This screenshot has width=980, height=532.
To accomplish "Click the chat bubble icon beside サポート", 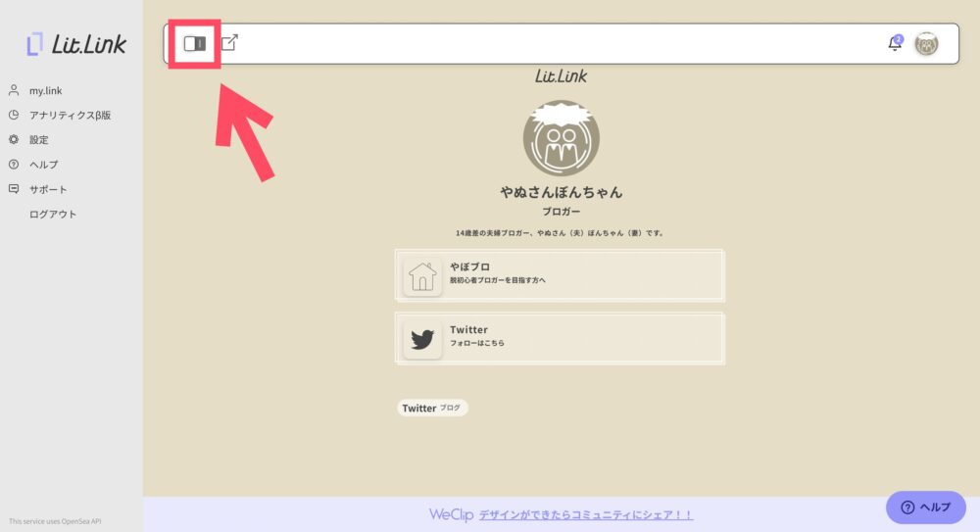I will point(14,189).
